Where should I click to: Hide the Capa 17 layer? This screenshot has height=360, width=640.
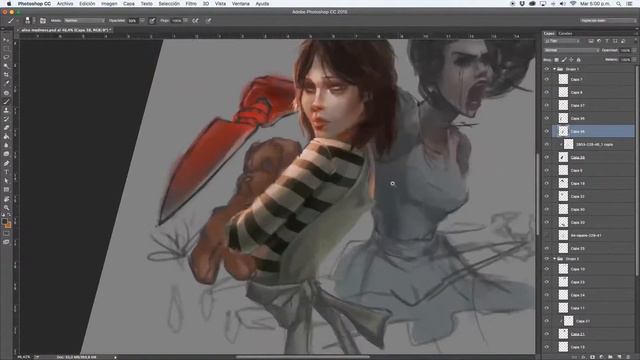click(x=547, y=105)
